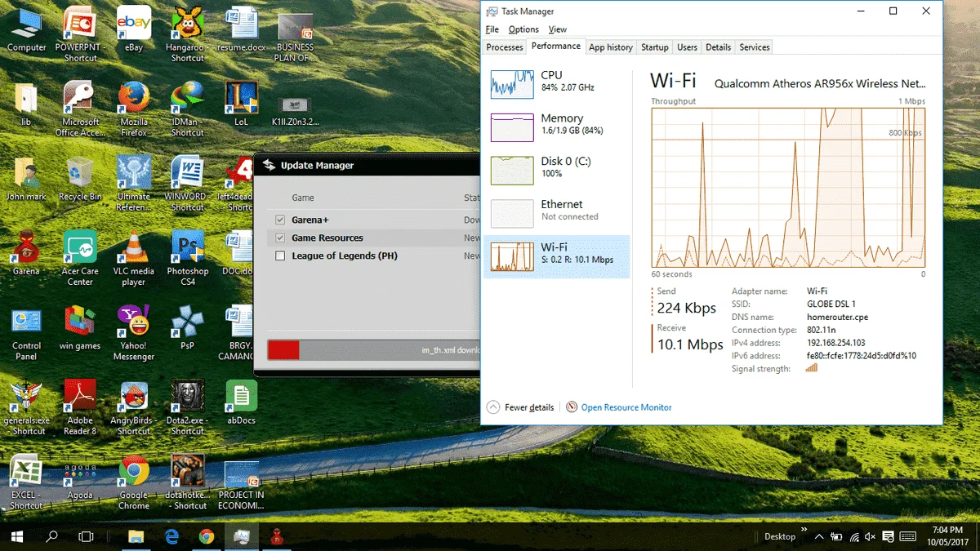980x551 pixels.
Task: Open the Wi-Fi network tray icon
Action: [853, 536]
